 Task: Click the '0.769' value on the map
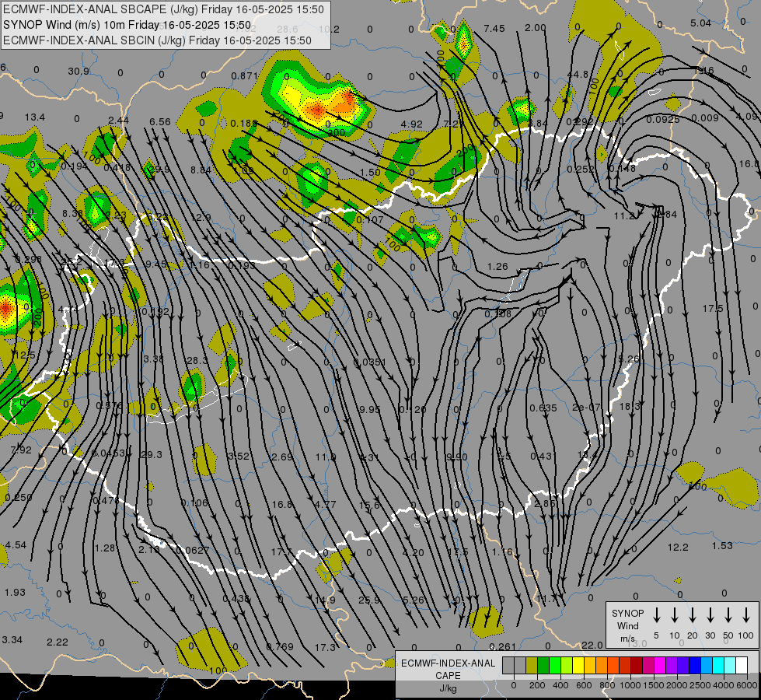click(x=280, y=646)
